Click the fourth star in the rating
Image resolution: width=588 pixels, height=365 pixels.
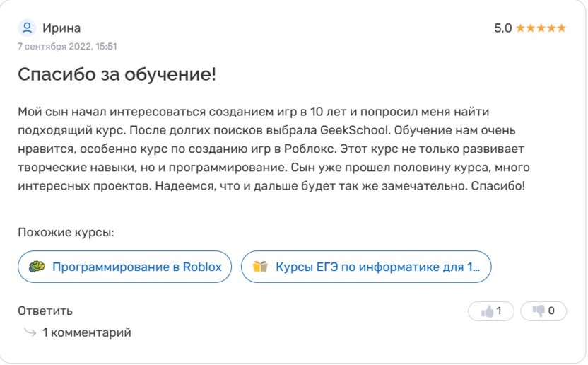tap(551, 28)
